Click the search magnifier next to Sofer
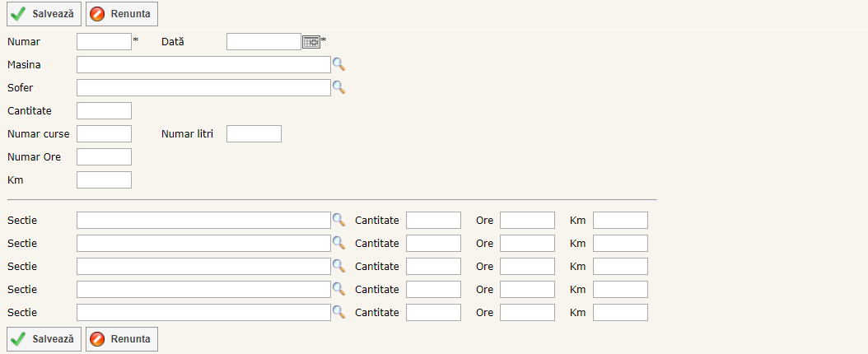The image size is (868, 354). tap(338, 88)
